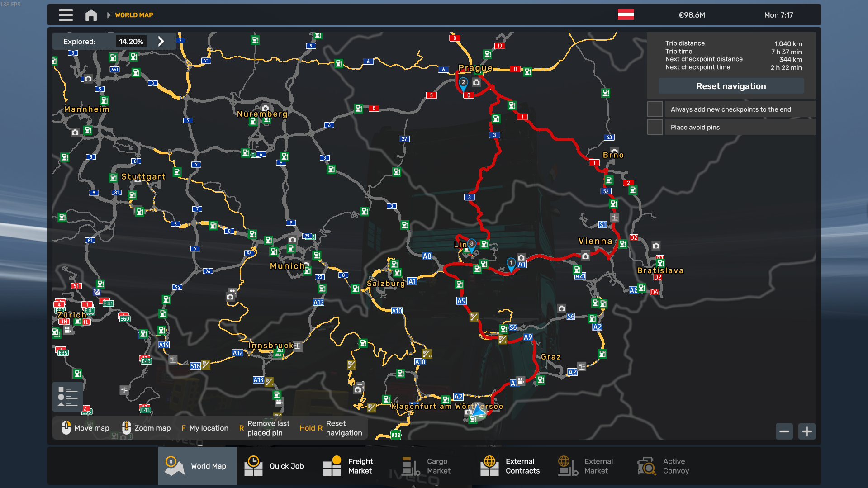Zoom in the map with plus button
This screenshot has height=488, width=868.
pos(807,431)
